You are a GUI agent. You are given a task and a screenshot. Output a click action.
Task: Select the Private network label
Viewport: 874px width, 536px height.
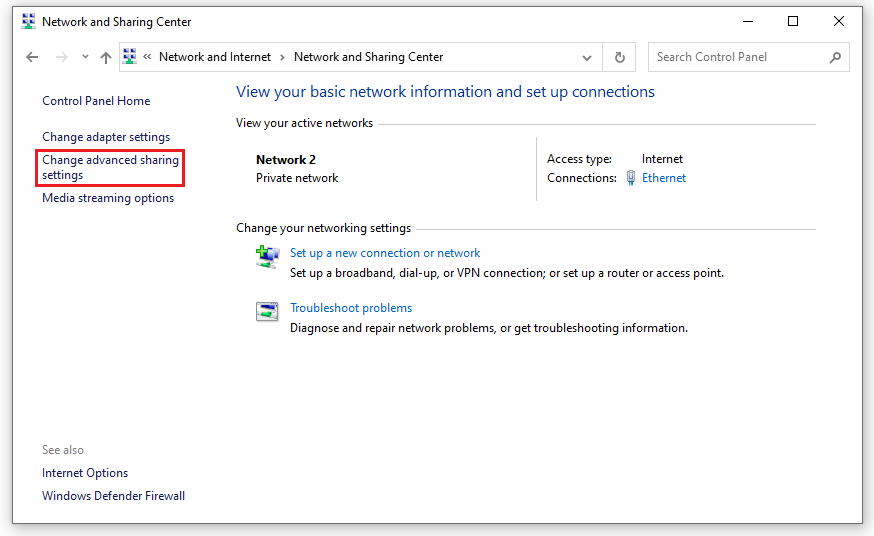pyautogui.click(x=297, y=178)
